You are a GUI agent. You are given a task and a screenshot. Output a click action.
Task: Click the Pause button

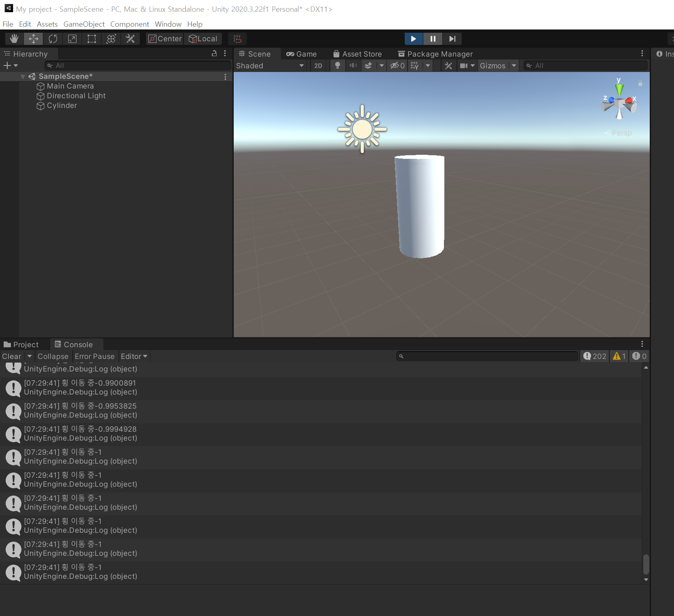433,39
